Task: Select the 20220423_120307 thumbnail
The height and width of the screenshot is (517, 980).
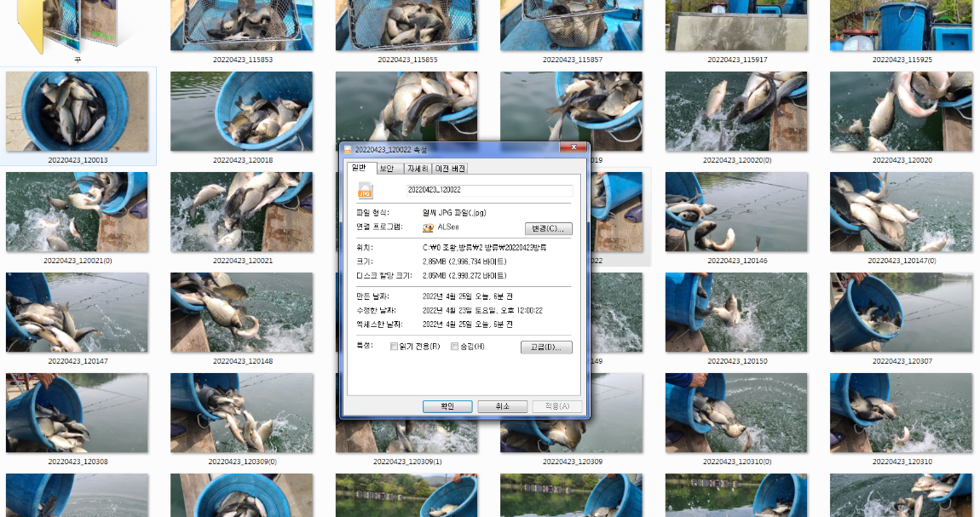Action: 901,312
